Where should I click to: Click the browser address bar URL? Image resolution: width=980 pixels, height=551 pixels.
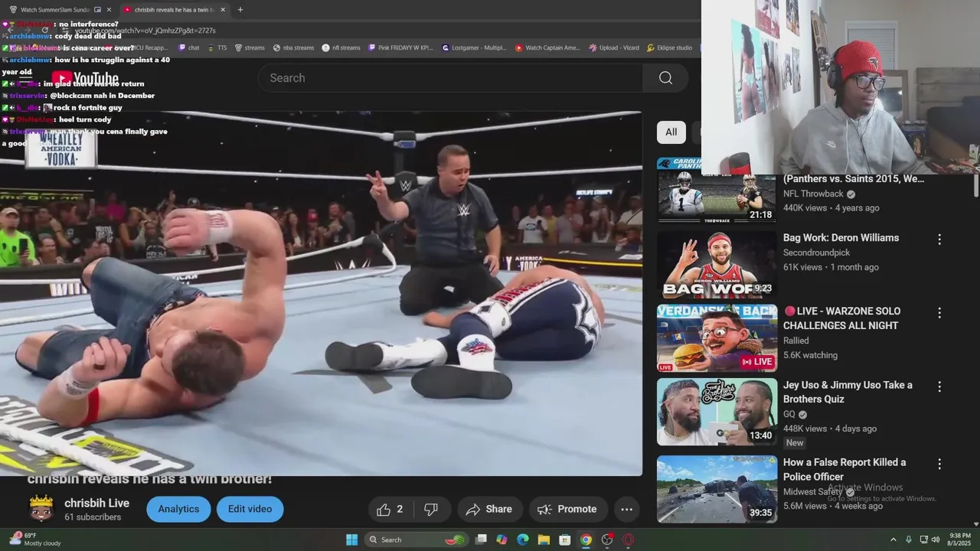tap(145, 31)
